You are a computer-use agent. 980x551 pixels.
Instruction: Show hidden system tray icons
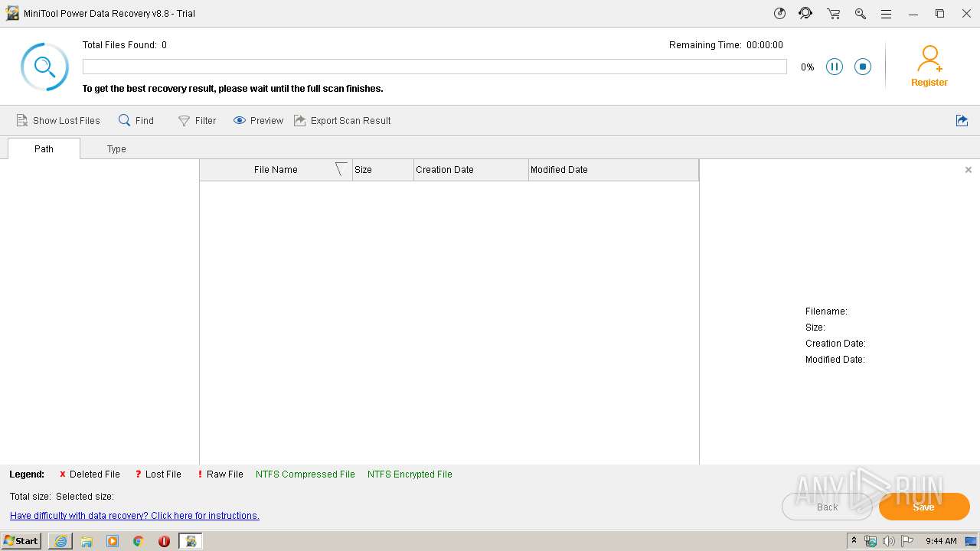tap(854, 541)
